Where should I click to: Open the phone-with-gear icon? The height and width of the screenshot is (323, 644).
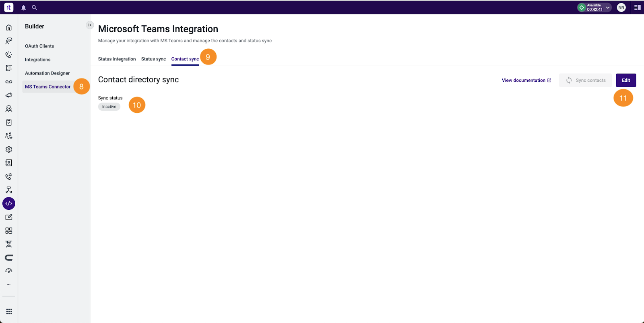tap(9, 176)
